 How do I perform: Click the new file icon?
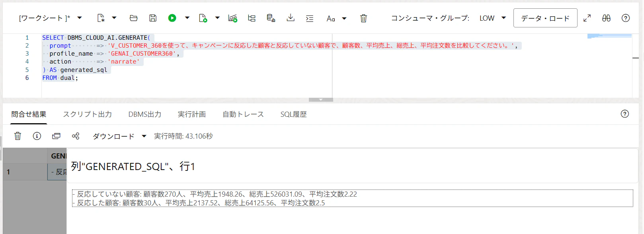pyautogui.click(x=101, y=18)
